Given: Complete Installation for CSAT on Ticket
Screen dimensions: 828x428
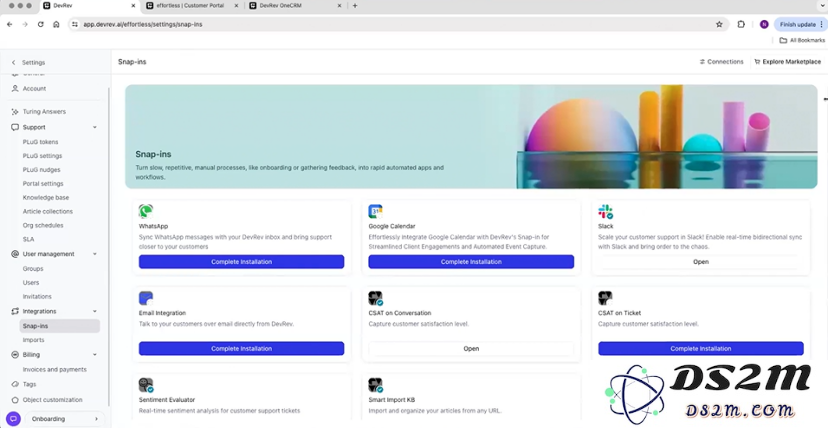Looking at the screenshot, I should pos(701,348).
